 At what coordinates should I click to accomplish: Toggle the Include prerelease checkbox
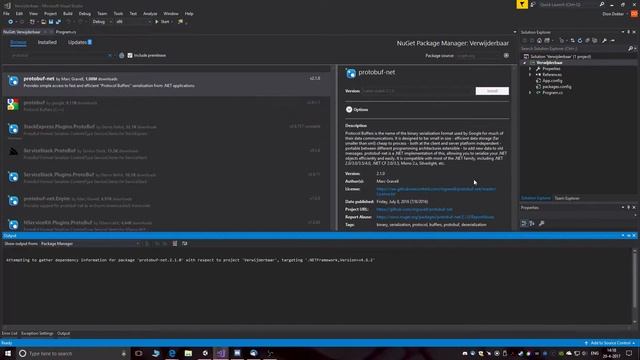pyautogui.click(x=130, y=56)
